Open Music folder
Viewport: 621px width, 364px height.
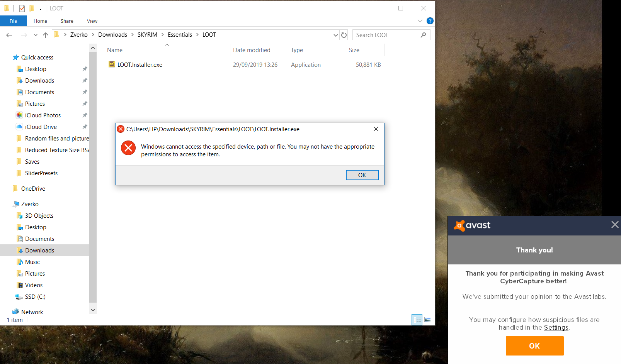(32, 262)
